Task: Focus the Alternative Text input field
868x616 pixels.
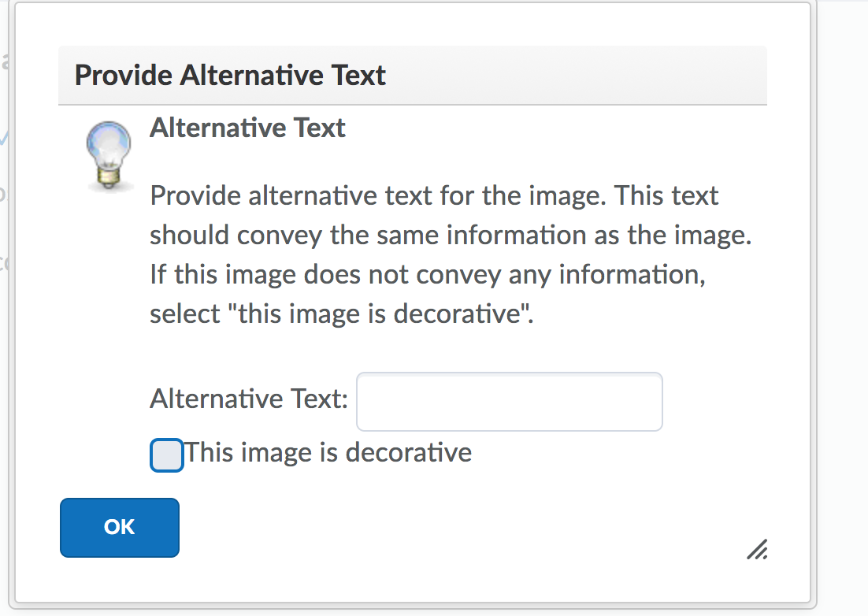Action: (x=510, y=401)
